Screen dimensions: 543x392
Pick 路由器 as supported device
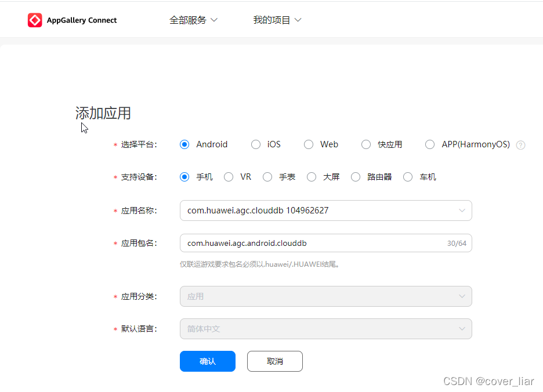356,177
